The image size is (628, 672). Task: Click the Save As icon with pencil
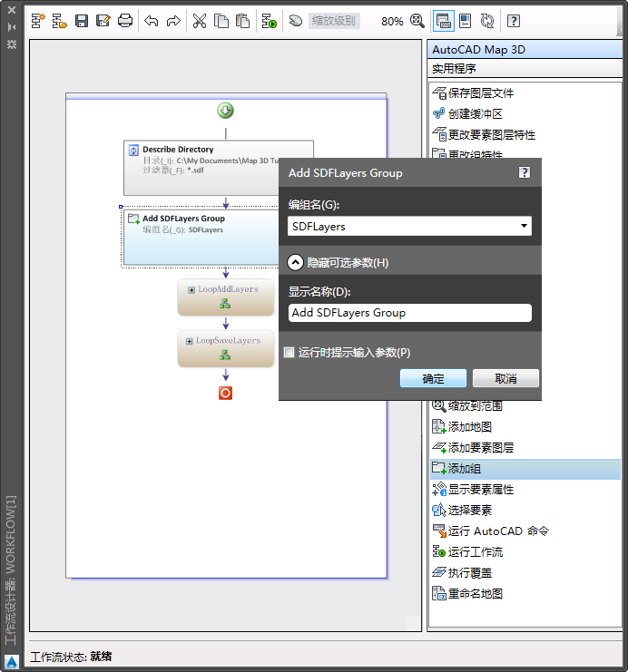[103, 21]
